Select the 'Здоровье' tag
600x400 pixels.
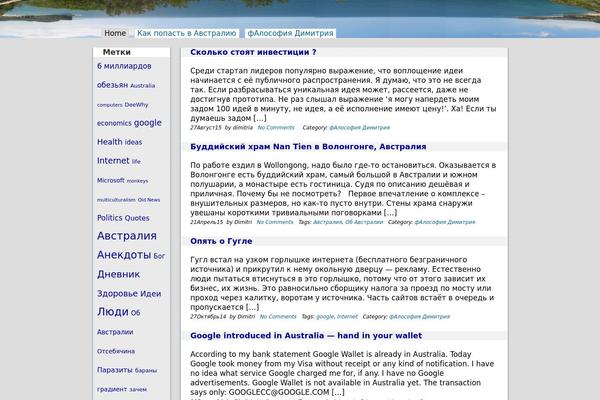click(x=117, y=294)
